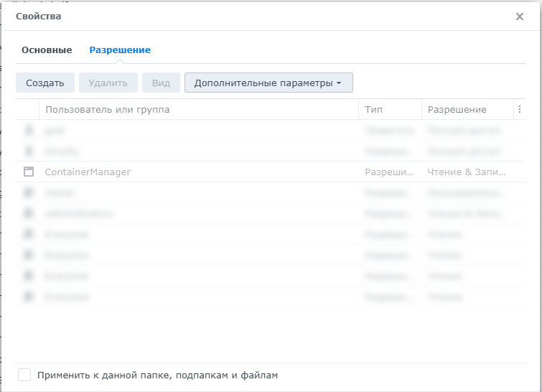Click the Тип column header
This screenshot has height=392, width=542.
pos(373,110)
